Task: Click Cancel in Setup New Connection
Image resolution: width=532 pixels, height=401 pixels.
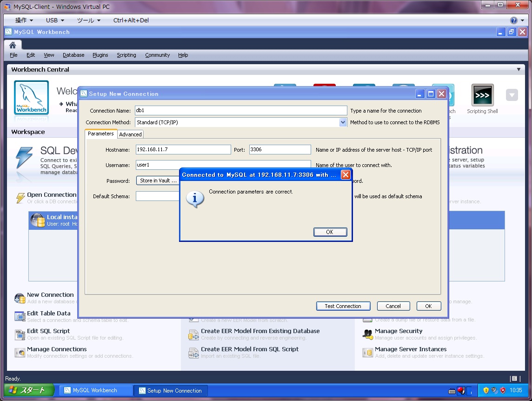Action: (393, 306)
